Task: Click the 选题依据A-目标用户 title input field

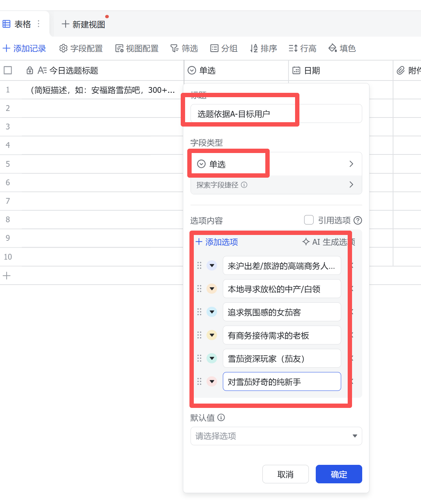Action: [276, 114]
